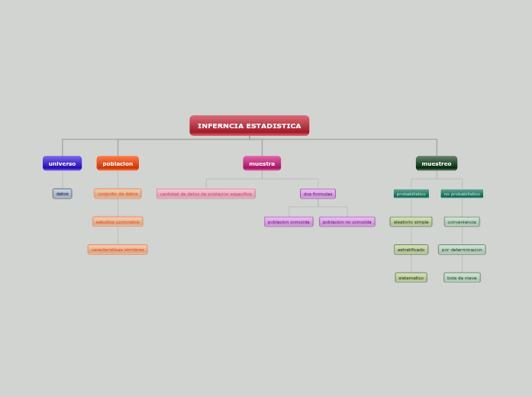Select the pink muestra node

point(262,163)
